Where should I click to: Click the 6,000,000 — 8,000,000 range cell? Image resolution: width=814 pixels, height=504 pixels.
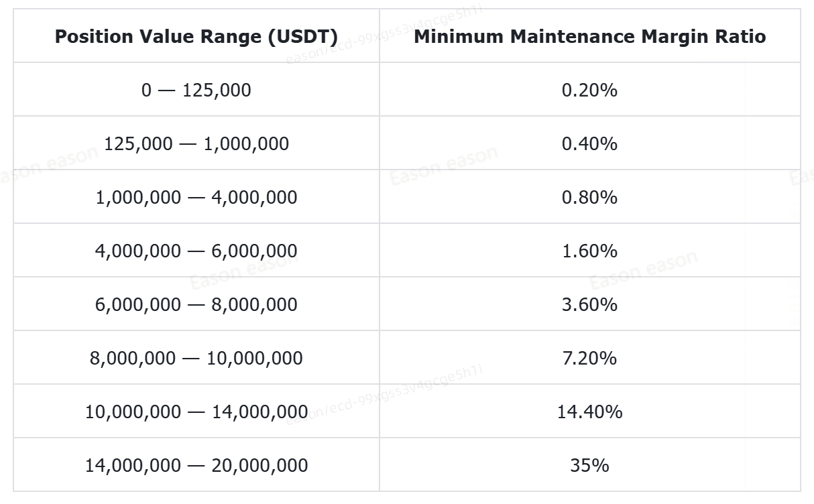point(196,304)
